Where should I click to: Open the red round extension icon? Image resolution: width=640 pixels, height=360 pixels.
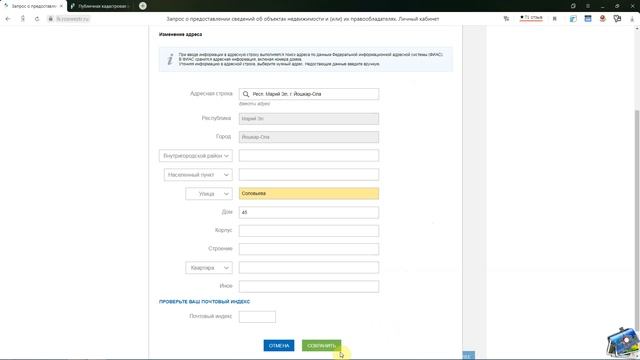pos(602,19)
